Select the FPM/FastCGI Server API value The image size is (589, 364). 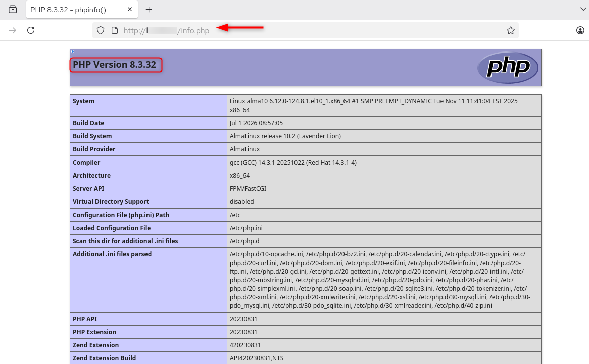[x=248, y=189]
